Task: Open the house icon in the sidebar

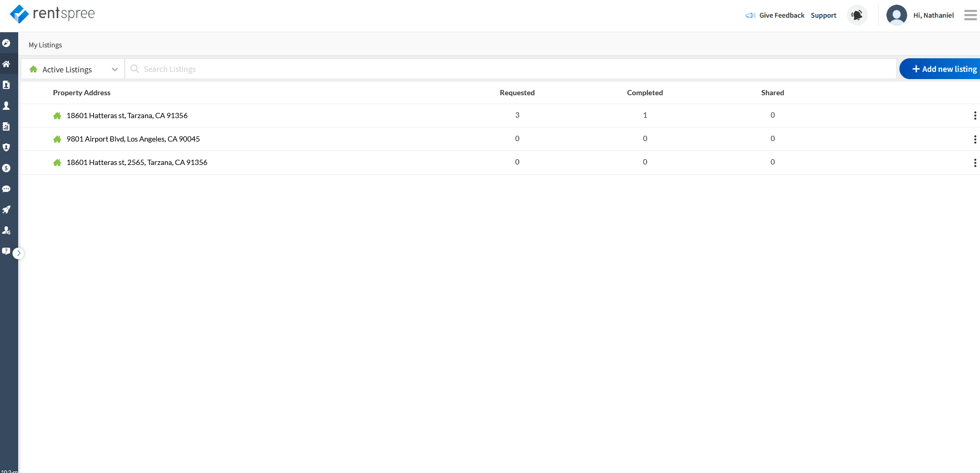Action: click(x=6, y=64)
